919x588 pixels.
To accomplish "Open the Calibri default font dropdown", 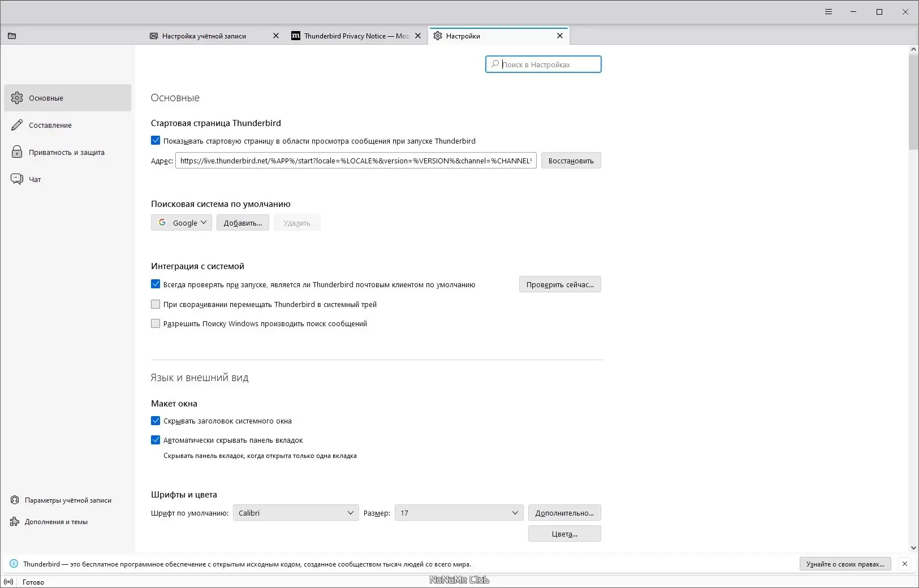I will (x=295, y=513).
